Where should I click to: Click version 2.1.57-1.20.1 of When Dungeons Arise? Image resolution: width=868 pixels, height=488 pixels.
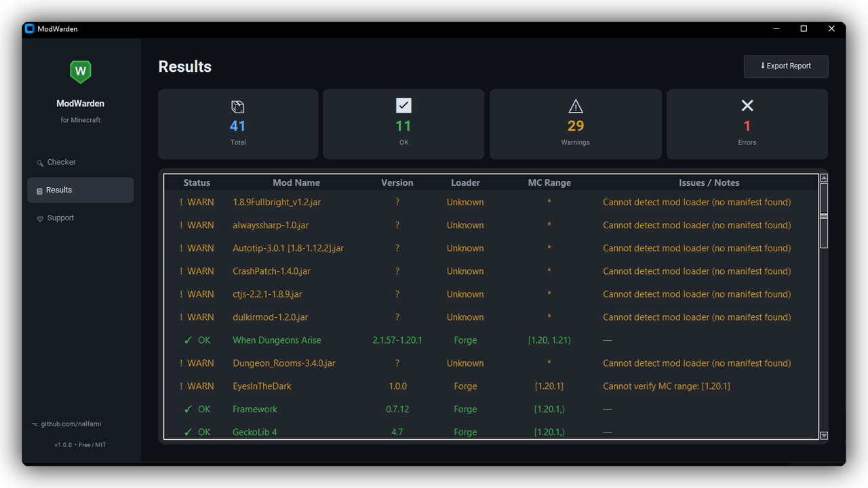pyautogui.click(x=397, y=340)
